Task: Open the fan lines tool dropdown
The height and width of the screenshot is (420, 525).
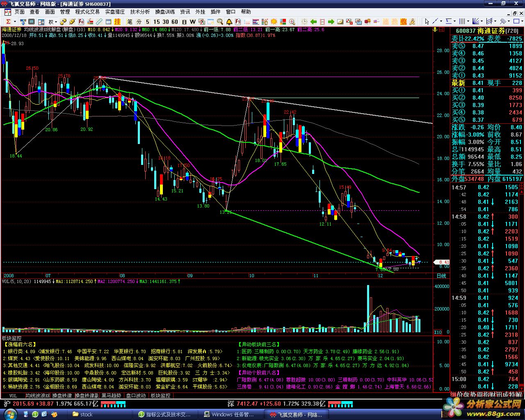Action: pyautogui.click(x=482, y=22)
